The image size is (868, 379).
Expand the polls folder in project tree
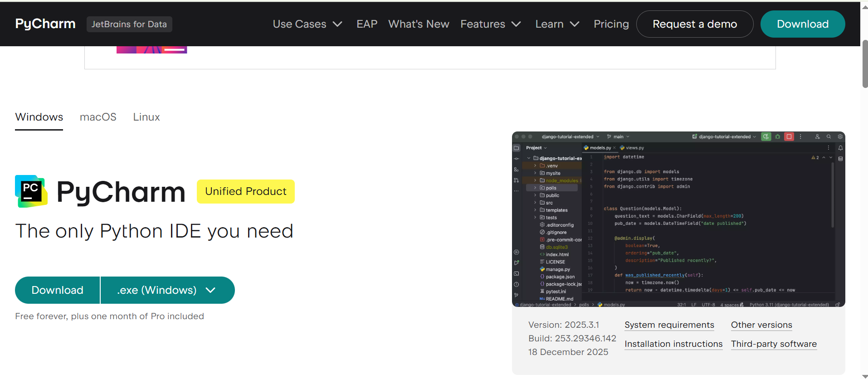tap(535, 188)
